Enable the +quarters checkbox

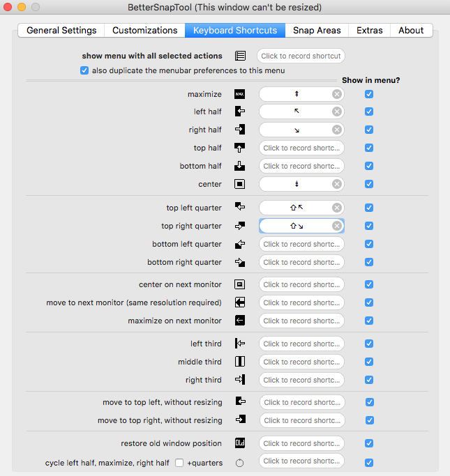(179, 463)
